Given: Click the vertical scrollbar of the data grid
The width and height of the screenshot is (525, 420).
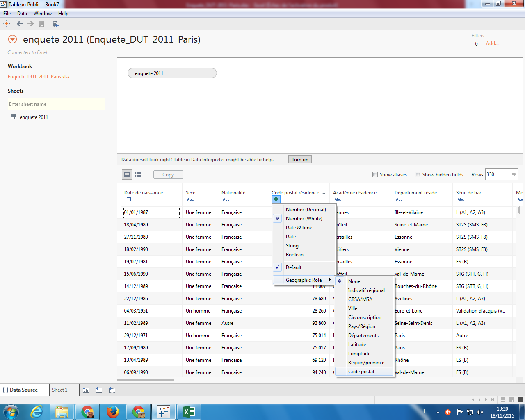Looking at the screenshot, I should [519, 210].
